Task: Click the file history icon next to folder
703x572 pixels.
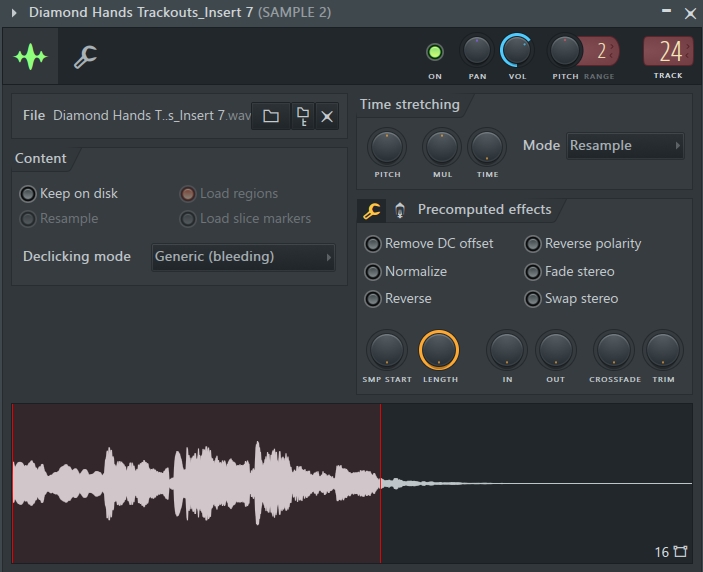Action: click(x=303, y=116)
